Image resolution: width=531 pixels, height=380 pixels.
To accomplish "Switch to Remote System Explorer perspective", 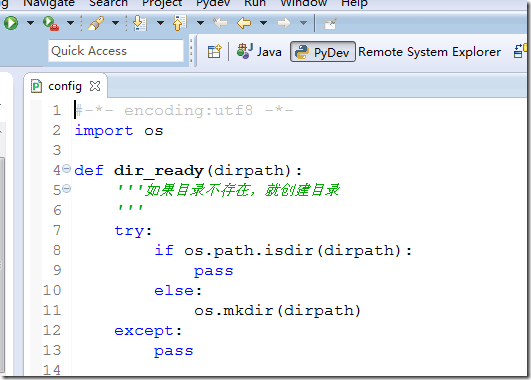I will [x=429, y=52].
